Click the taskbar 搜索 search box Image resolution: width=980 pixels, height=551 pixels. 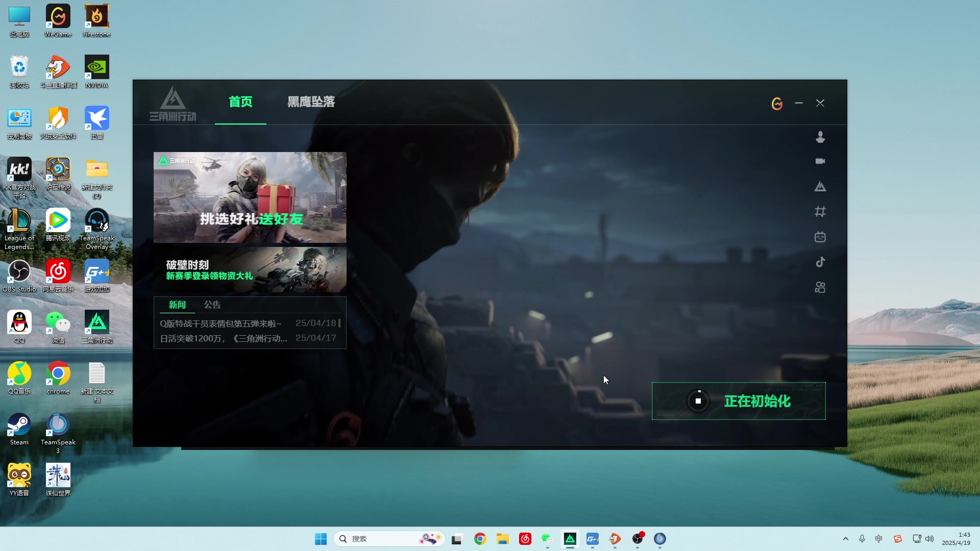[x=389, y=539]
